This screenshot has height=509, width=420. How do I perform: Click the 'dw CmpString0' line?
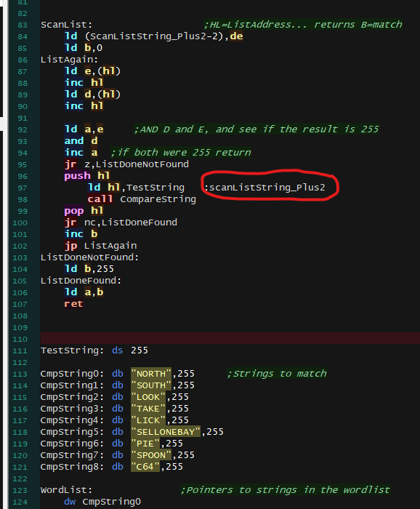click(102, 502)
